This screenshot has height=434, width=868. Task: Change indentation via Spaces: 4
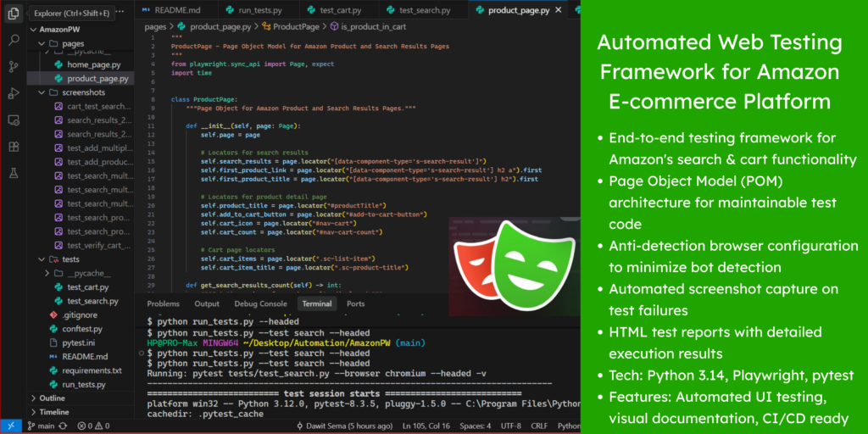(x=476, y=426)
